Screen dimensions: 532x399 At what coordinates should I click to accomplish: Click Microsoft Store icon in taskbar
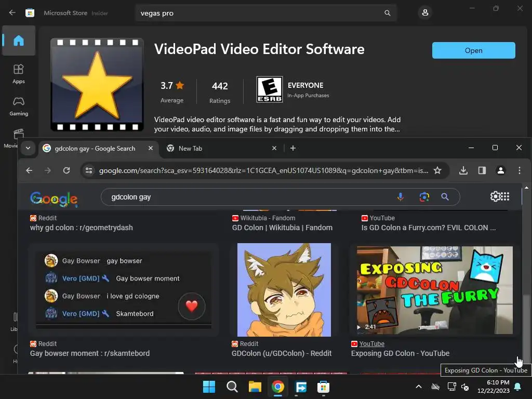click(x=323, y=387)
